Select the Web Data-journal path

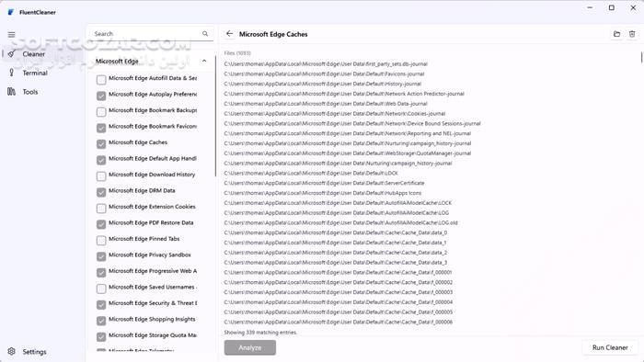326,104
